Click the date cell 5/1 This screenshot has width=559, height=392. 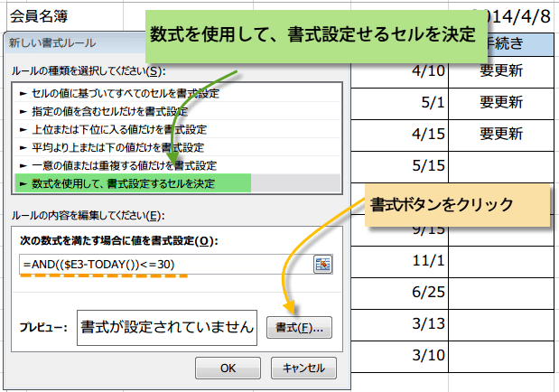click(399, 104)
